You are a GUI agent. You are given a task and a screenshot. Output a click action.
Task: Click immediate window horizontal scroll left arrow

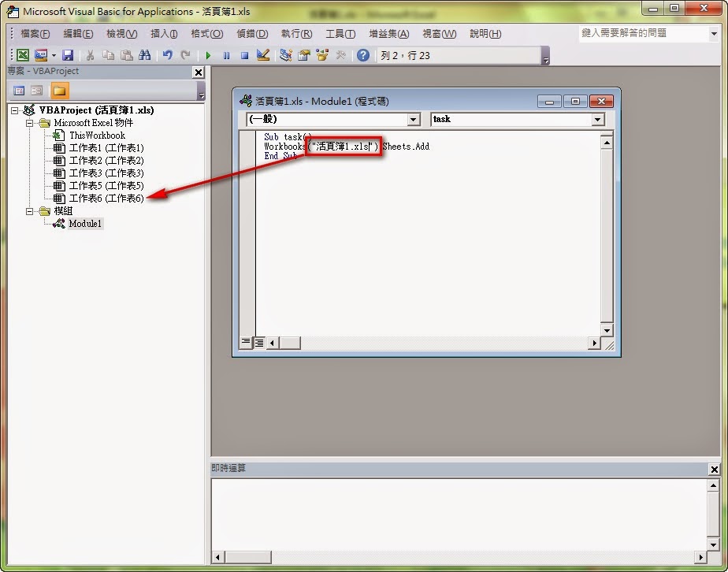pos(217,557)
